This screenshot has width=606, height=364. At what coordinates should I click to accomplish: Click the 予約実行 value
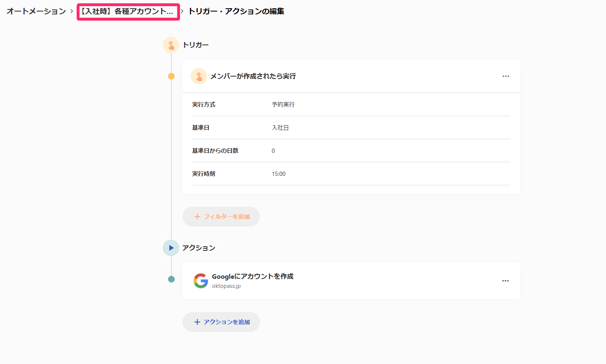[283, 105]
